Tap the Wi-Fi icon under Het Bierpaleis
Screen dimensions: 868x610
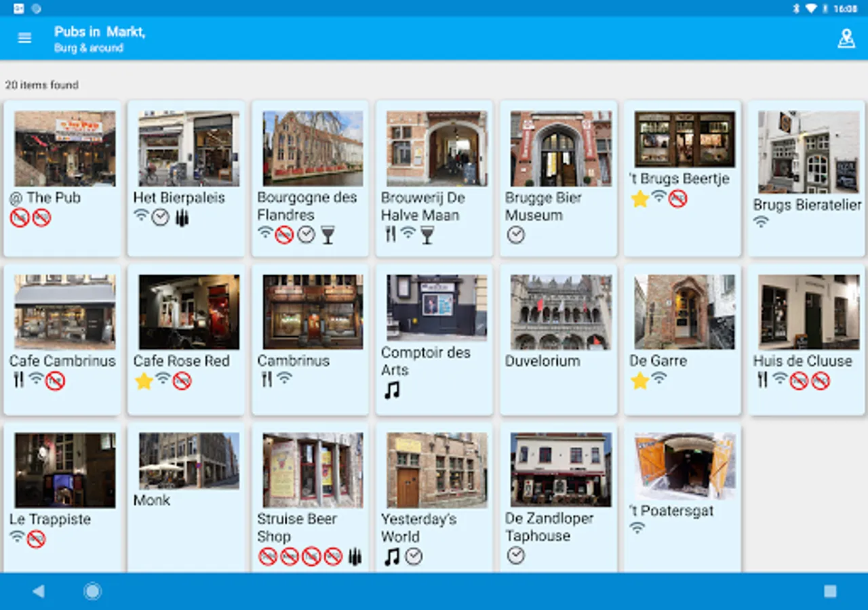(141, 216)
